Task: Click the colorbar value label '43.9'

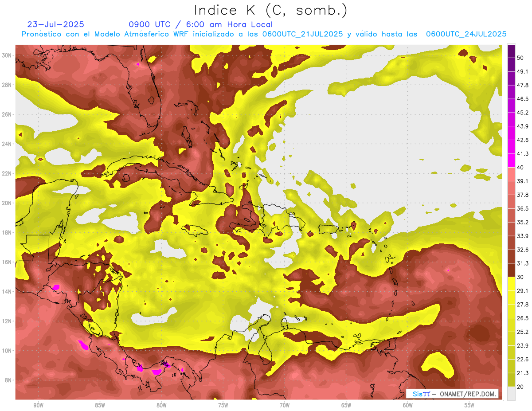Action: click(x=523, y=126)
